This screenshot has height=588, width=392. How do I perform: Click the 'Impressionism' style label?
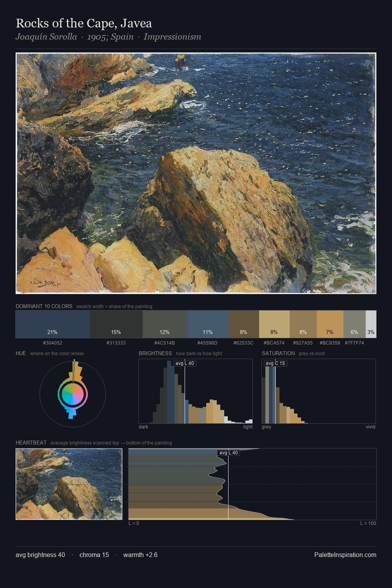click(172, 37)
